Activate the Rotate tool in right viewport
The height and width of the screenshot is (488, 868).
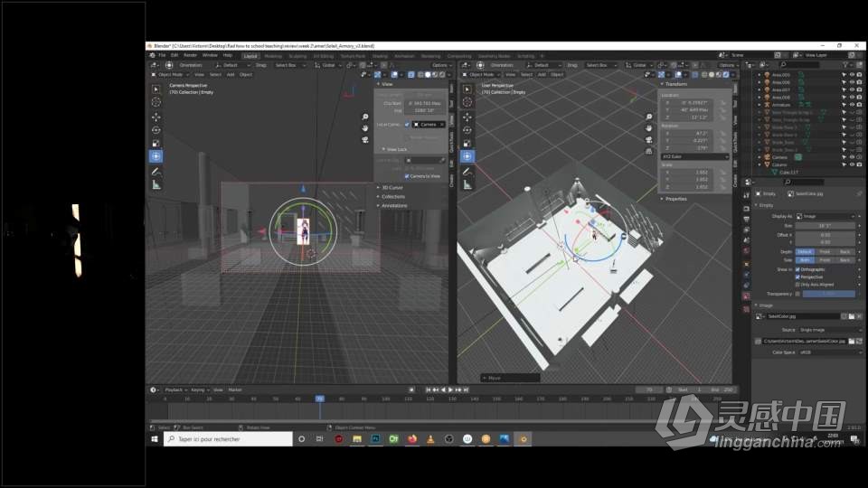pyautogui.click(x=467, y=130)
